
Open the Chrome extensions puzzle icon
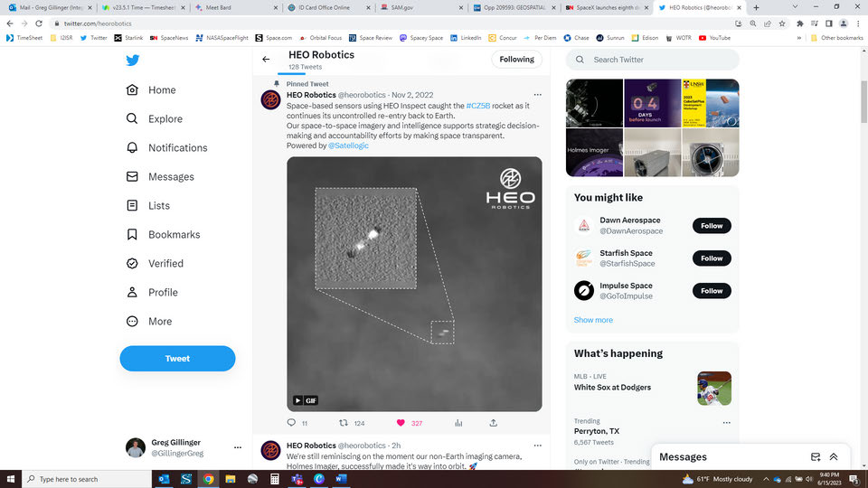pyautogui.click(x=800, y=23)
